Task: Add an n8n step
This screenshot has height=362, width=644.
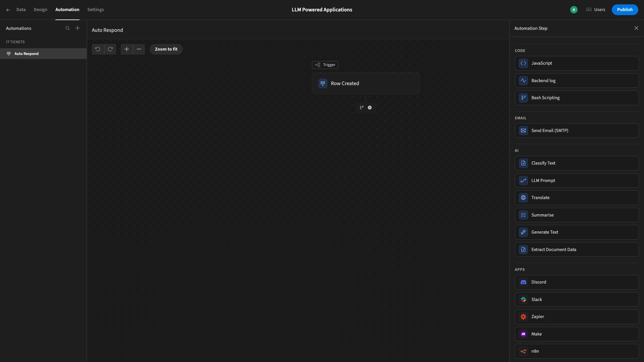Action: click(x=577, y=351)
